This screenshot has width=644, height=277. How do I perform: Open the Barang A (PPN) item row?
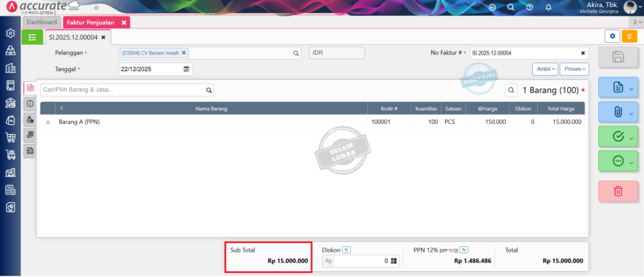point(79,122)
